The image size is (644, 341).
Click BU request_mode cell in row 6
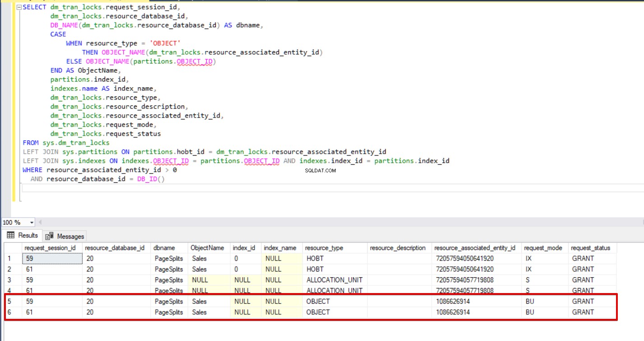click(545, 312)
